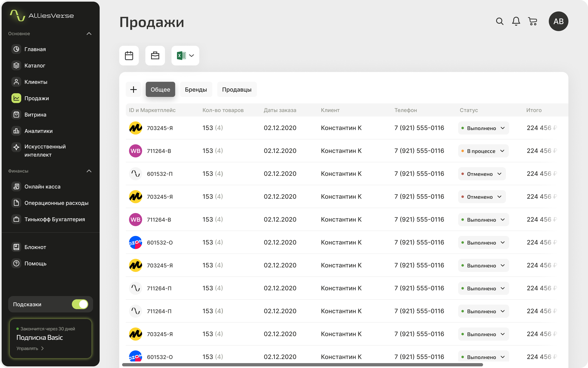Click the briefcase filter button
The image size is (588, 368).
155,55
